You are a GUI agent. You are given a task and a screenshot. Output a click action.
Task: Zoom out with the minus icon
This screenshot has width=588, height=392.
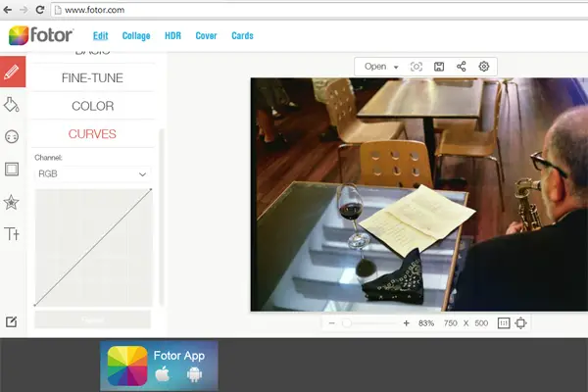coord(331,323)
